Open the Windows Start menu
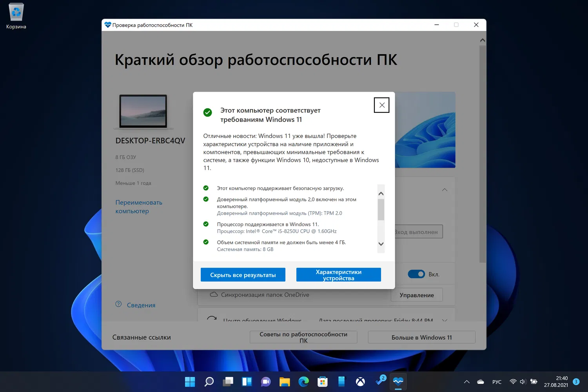Screen dimensions: 588x392 (x=190, y=382)
